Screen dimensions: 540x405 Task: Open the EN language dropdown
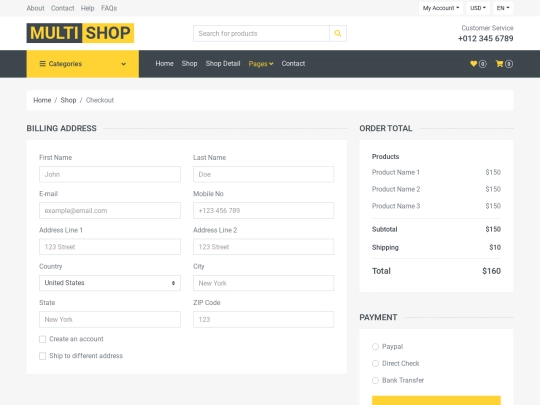pyautogui.click(x=503, y=8)
